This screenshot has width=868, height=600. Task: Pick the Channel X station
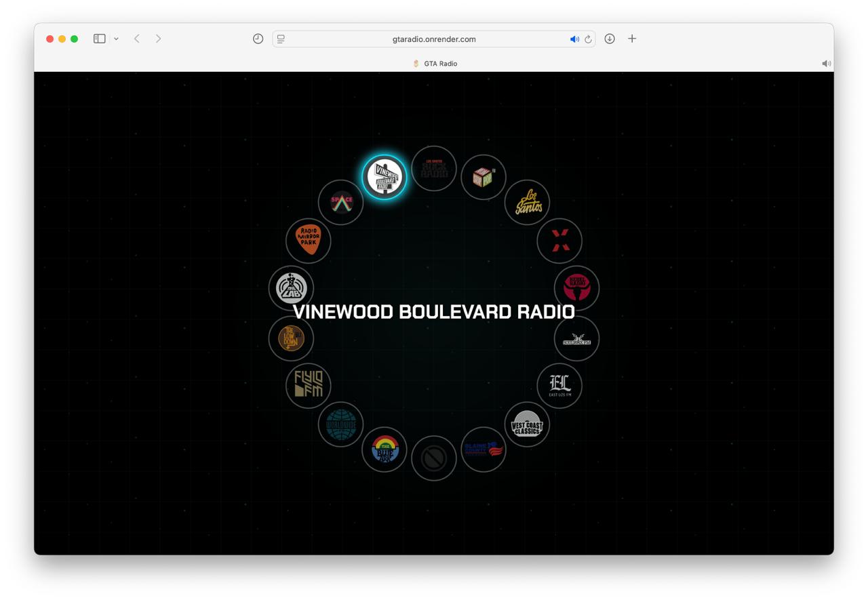559,241
